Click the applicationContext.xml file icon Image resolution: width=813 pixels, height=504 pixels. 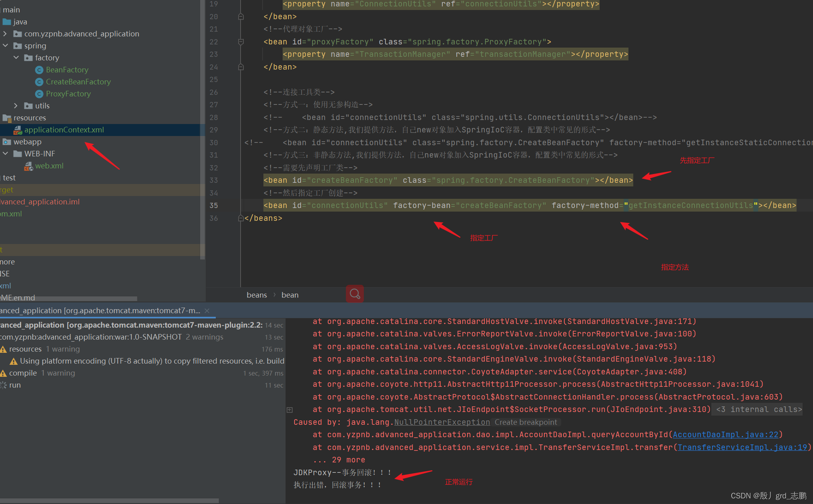pos(18,130)
